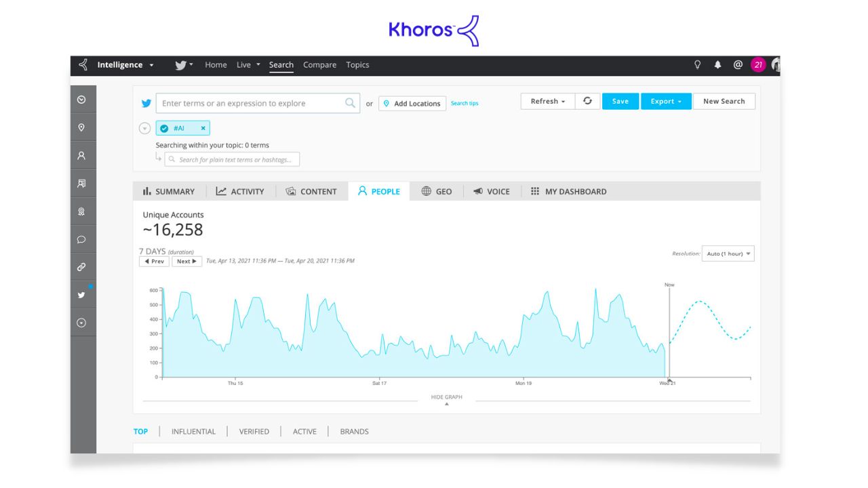Select the VERIFIED people filter
868x488 pixels.
tap(254, 431)
